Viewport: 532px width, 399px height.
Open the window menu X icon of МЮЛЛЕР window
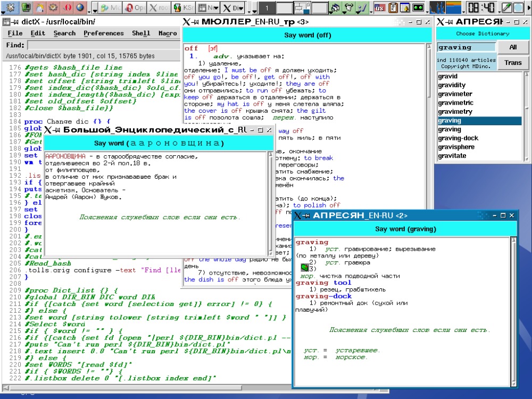(187, 22)
